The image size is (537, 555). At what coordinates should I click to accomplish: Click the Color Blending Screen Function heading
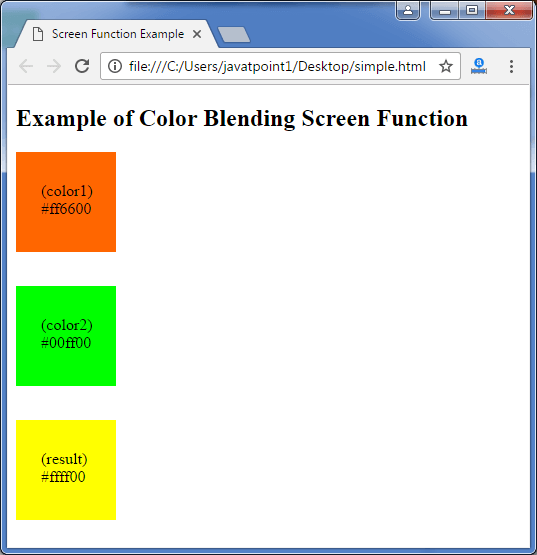coord(242,118)
